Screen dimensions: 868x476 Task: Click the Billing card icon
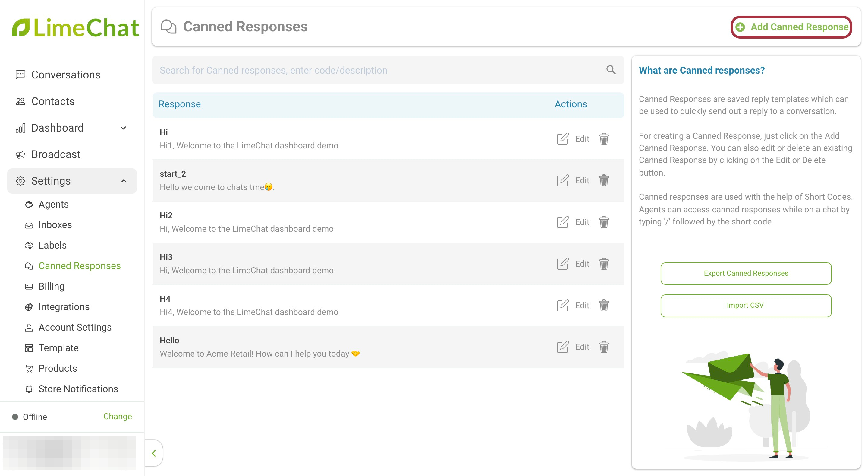coord(29,286)
